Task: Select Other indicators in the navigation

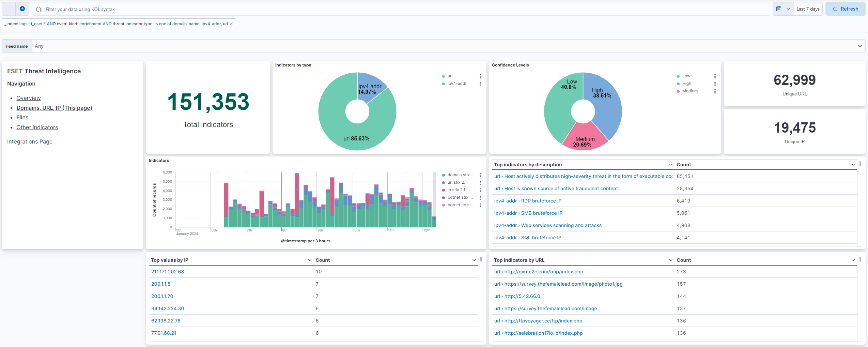Action: [37, 127]
